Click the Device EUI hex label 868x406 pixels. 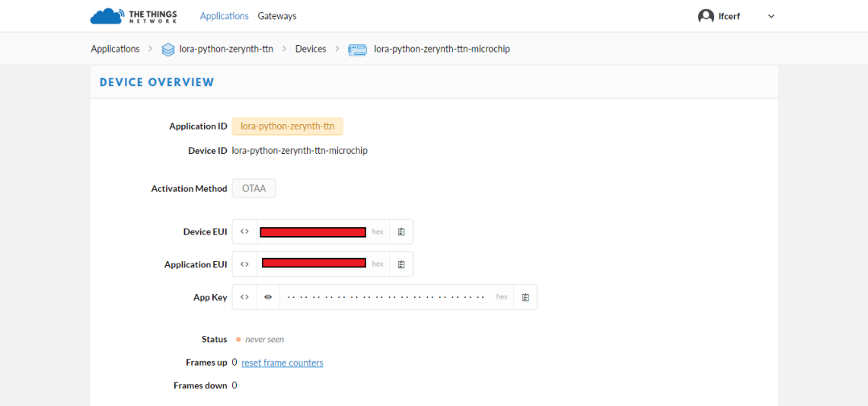tap(378, 232)
